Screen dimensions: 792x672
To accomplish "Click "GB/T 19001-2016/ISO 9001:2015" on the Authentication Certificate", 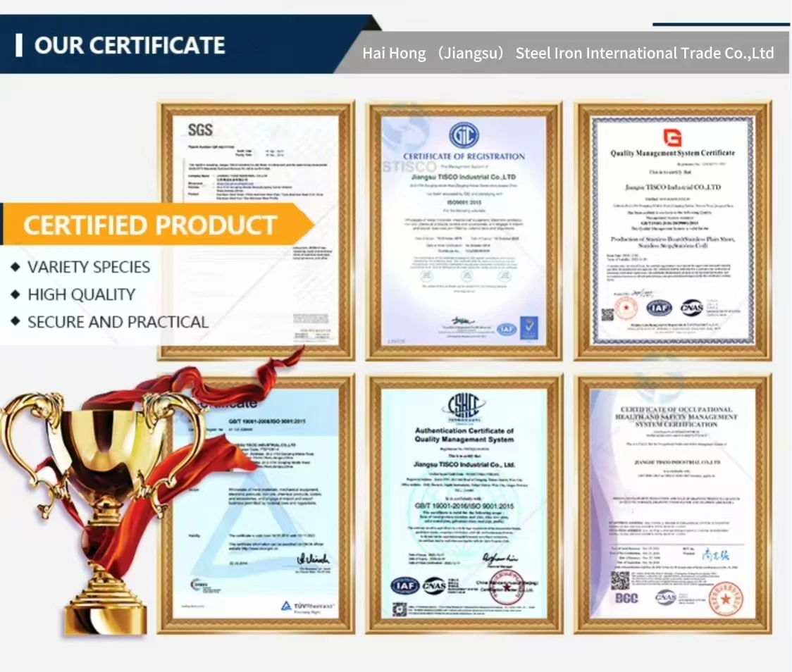I will (464, 506).
